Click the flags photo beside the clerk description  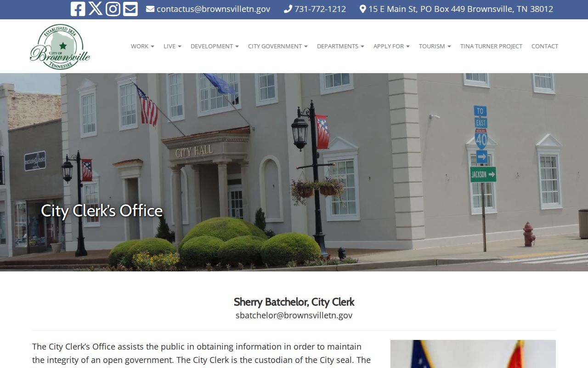tap(473, 354)
